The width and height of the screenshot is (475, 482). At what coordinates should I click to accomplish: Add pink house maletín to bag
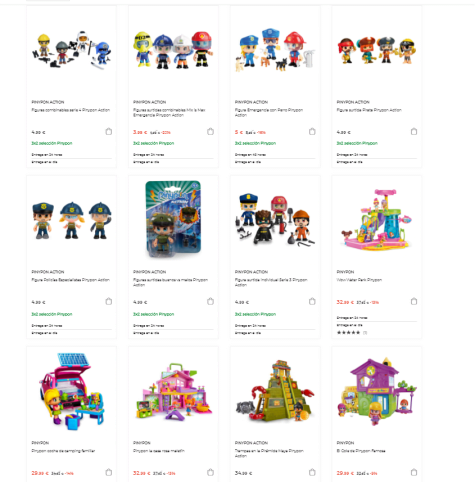click(210, 472)
